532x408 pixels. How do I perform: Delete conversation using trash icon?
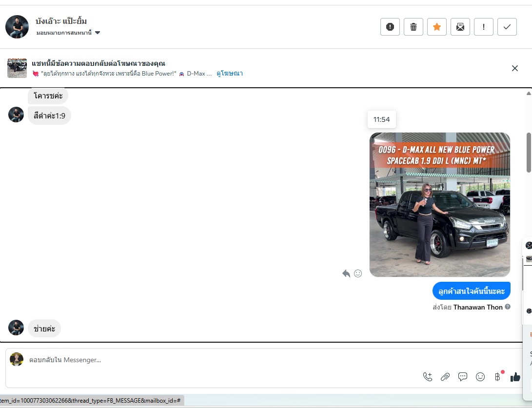(413, 27)
